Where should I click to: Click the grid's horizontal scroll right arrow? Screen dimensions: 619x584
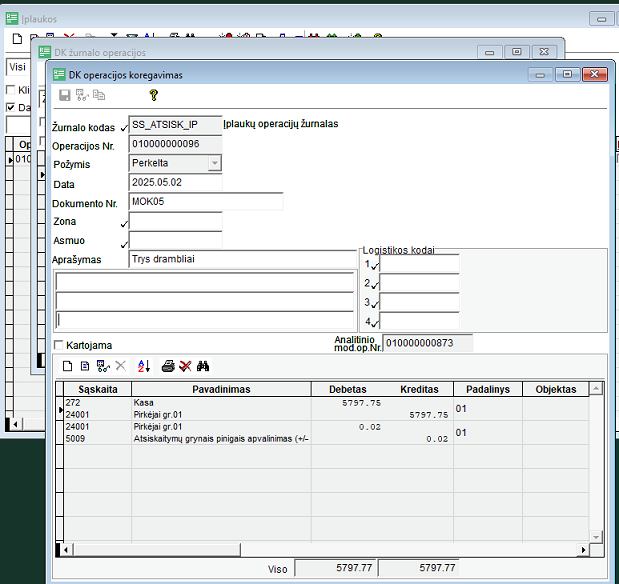tap(583, 550)
